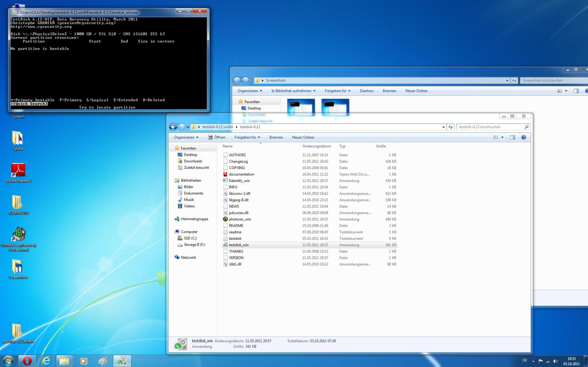The width and height of the screenshot is (588, 367).
Task: Click the testdisk-6.12 durchsuchen search field
Action: tap(493, 127)
